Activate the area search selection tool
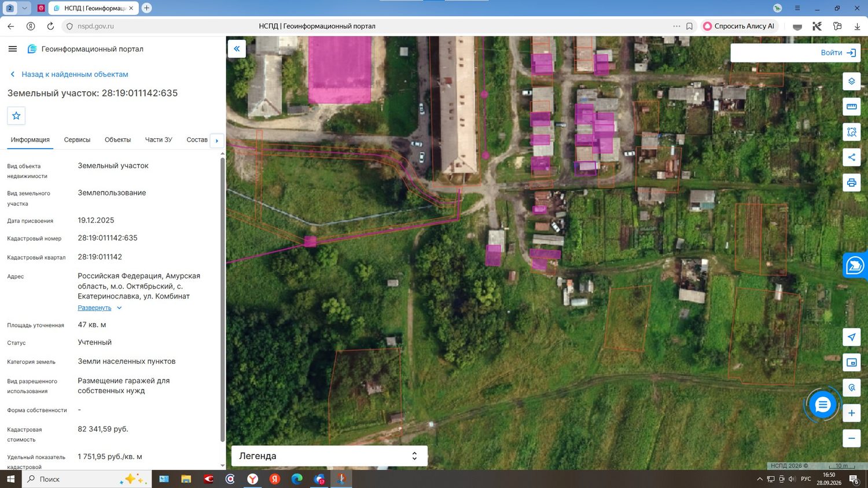 coord(851,132)
